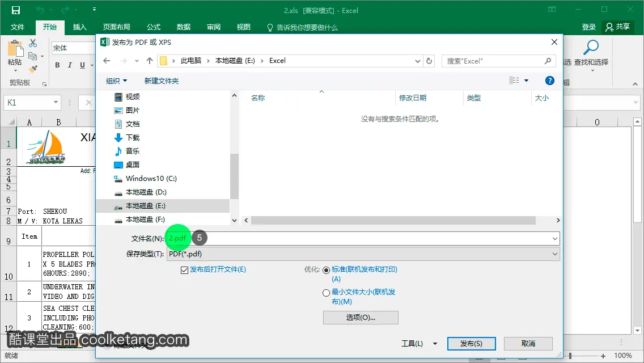The image size is (644, 363).
Task: Open dialog Help question mark icon
Action: click(549, 81)
